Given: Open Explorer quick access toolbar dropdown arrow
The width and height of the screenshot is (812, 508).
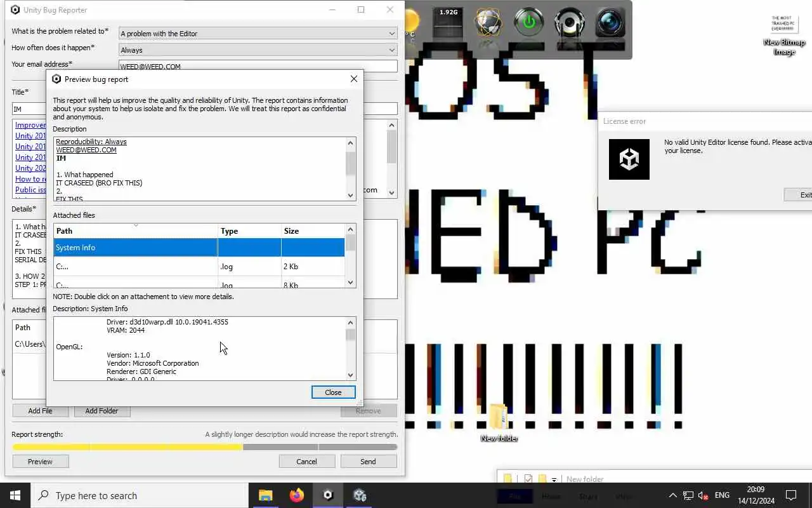Looking at the screenshot, I should (x=554, y=479).
